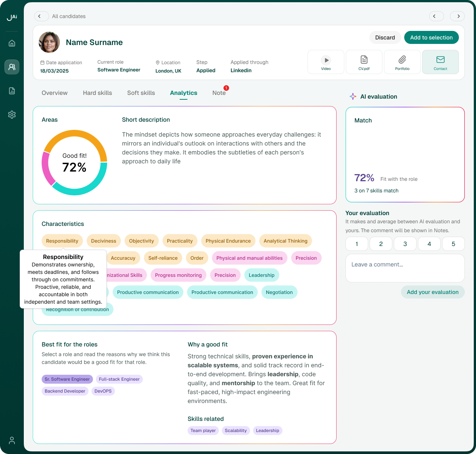Select rating 4 in Your evaluation
The height and width of the screenshot is (454, 476).
(x=429, y=244)
